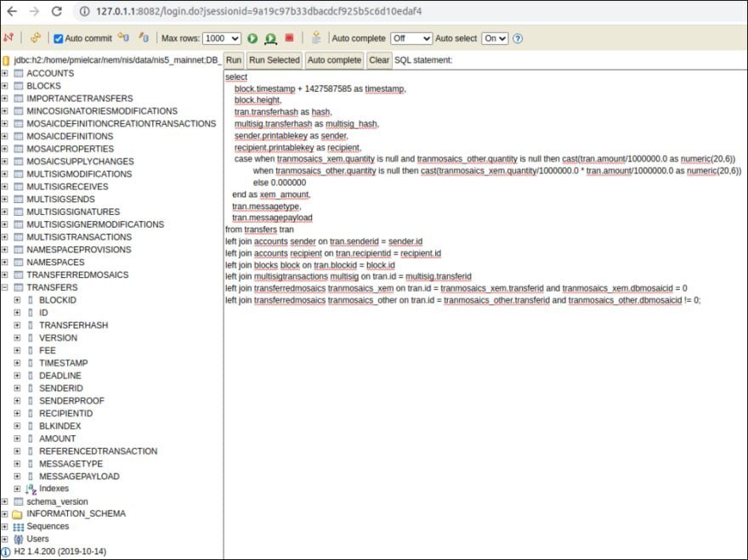The width and height of the screenshot is (748, 560).
Task: Expand the TRANSFERHASH column node
Action: (17, 325)
